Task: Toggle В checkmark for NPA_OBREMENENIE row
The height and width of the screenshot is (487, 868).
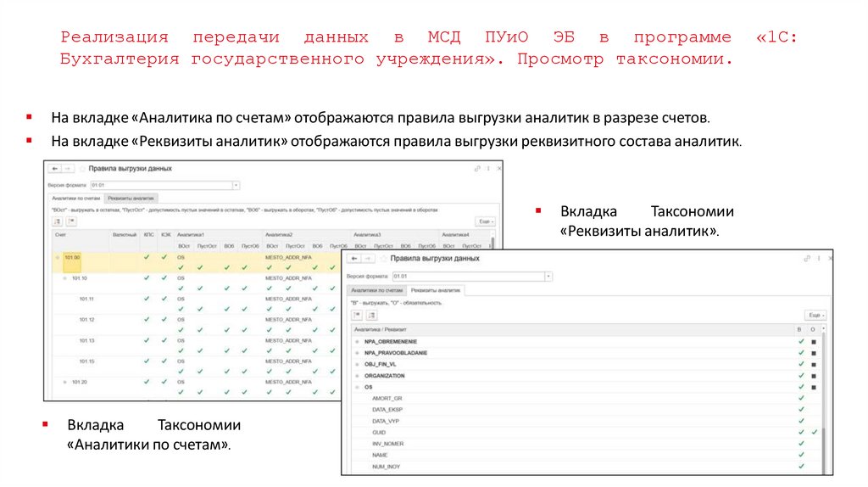Action: [x=801, y=341]
